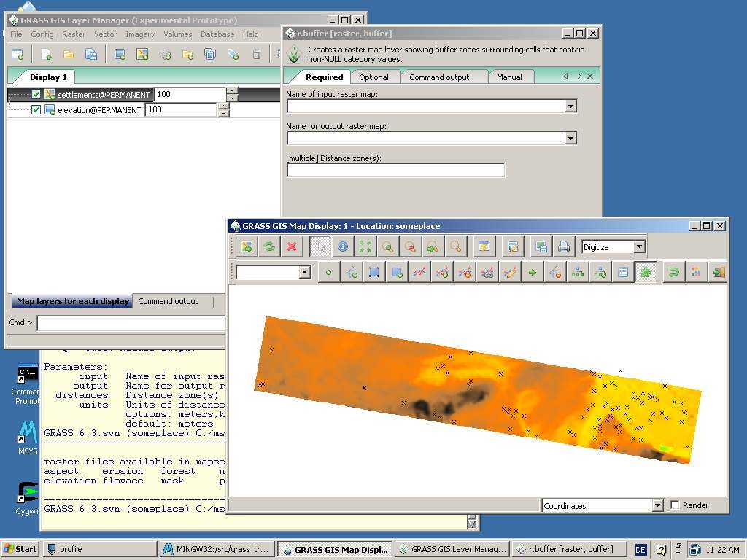Open the File menu in Layer Manager
747x560 pixels.
[x=16, y=34]
